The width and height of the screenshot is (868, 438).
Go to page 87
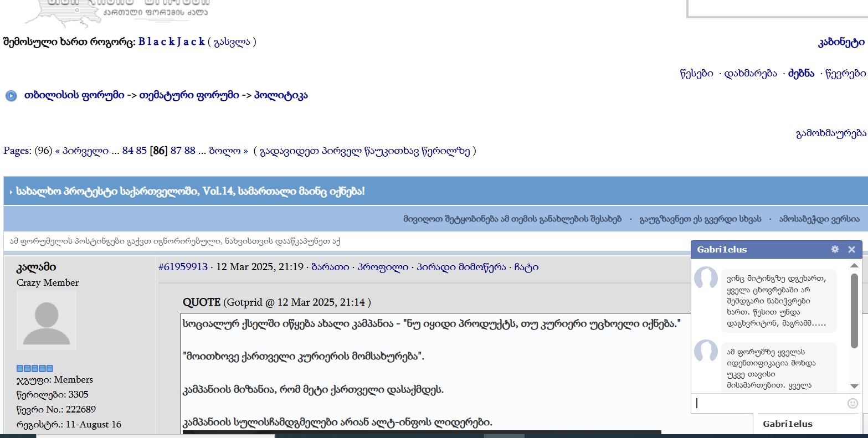click(x=176, y=151)
